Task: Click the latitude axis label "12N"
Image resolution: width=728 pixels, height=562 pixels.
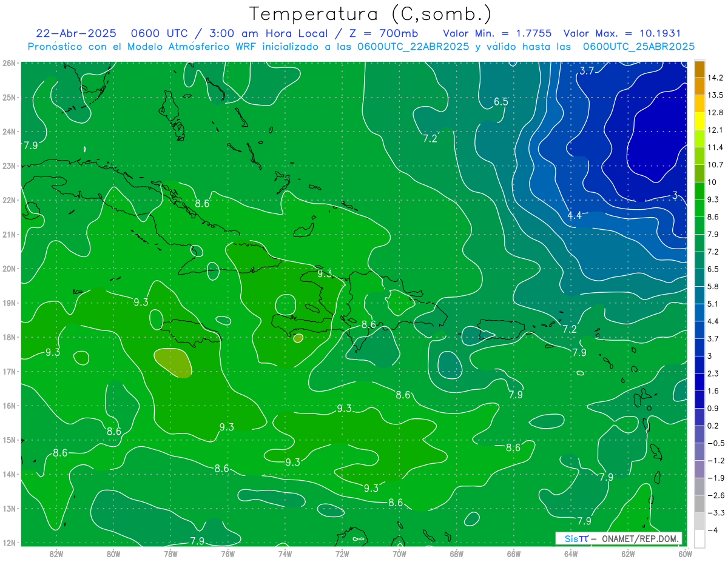Action: (x=9, y=543)
